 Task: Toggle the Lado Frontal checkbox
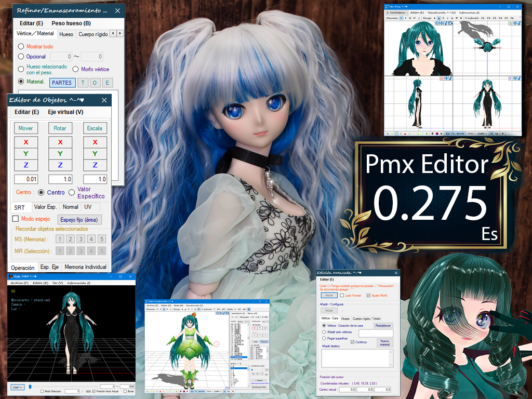[x=342, y=296]
